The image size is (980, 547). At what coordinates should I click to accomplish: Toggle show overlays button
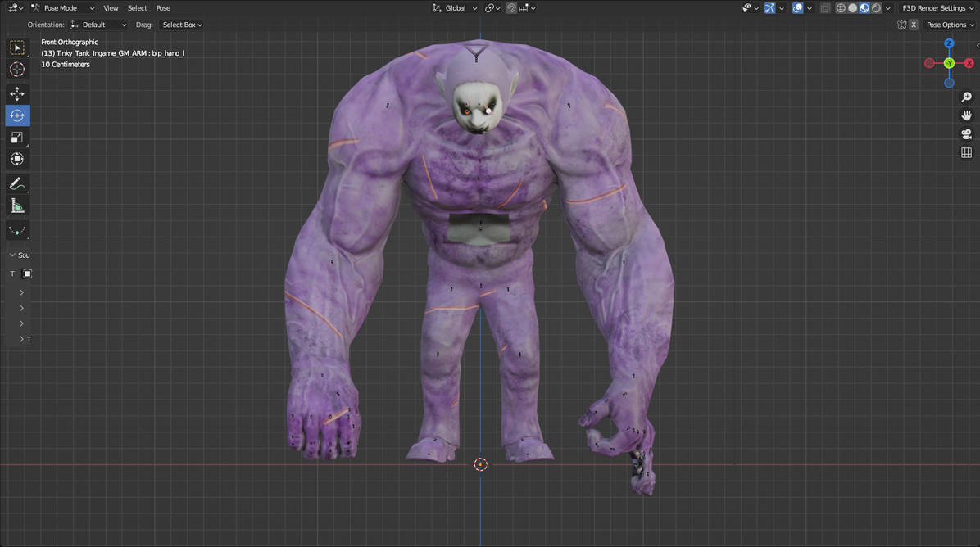(x=797, y=8)
